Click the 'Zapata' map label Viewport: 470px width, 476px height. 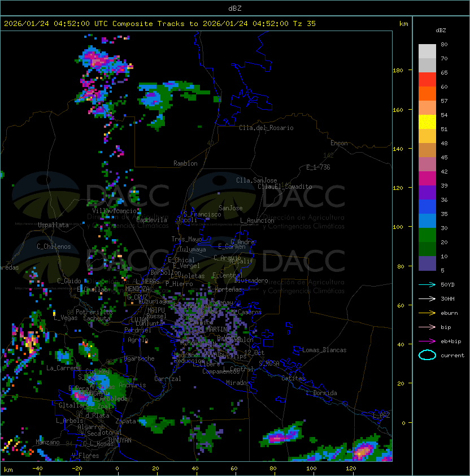click(125, 421)
